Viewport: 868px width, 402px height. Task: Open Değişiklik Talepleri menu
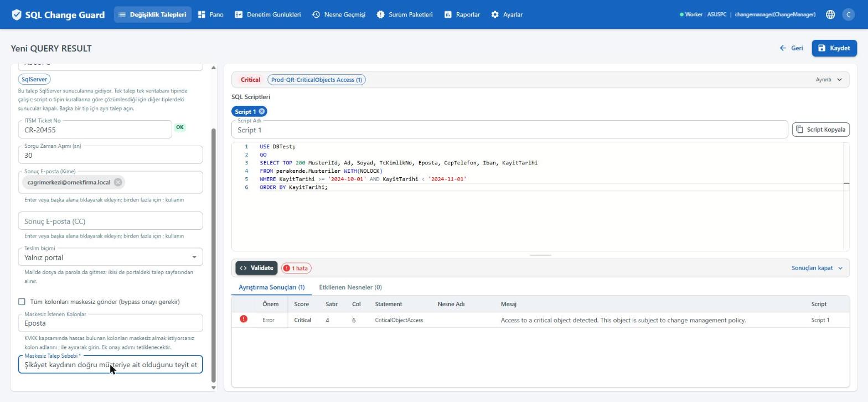tap(153, 14)
